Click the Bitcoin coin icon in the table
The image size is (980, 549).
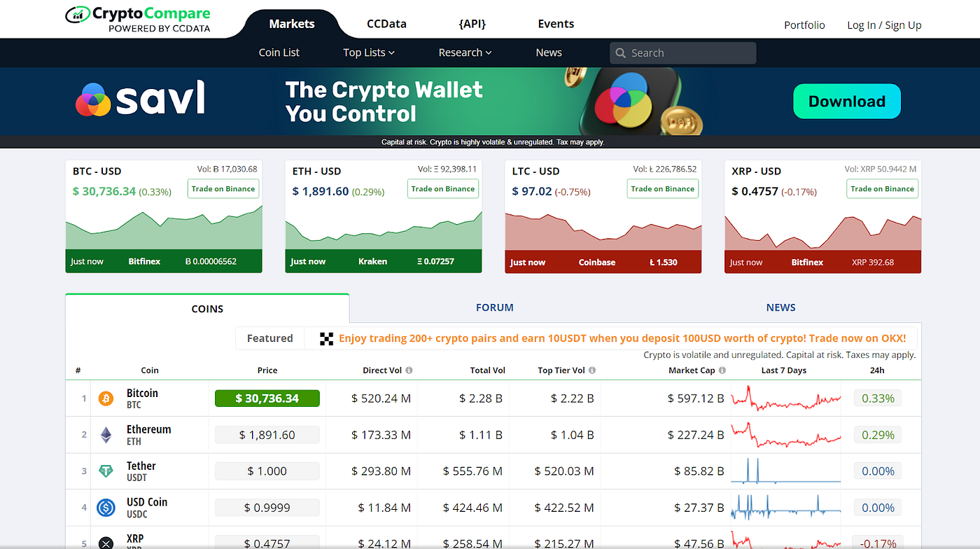pos(106,398)
